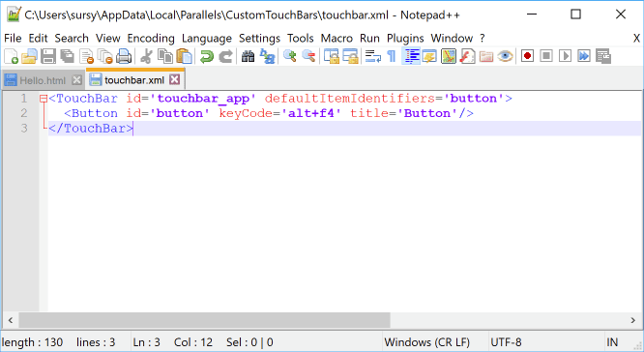The width and height of the screenshot is (644, 352).
Task: Switch to the Hello.html tab
Action: [x=43, y=80]
